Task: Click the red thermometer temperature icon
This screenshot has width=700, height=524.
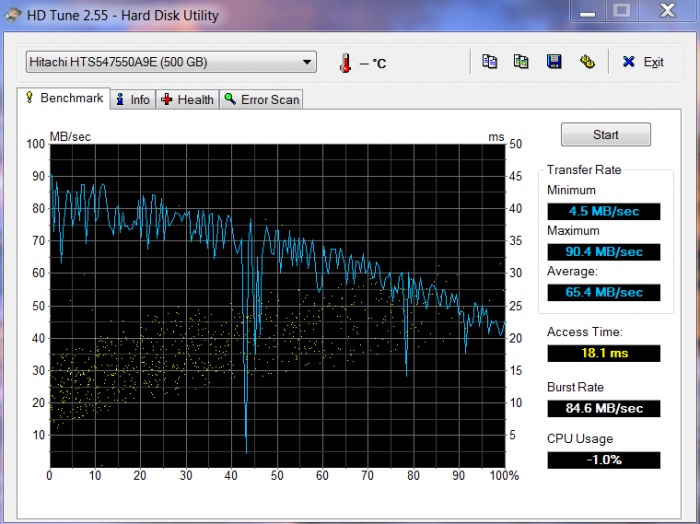Action: click(x=345, y=63)
